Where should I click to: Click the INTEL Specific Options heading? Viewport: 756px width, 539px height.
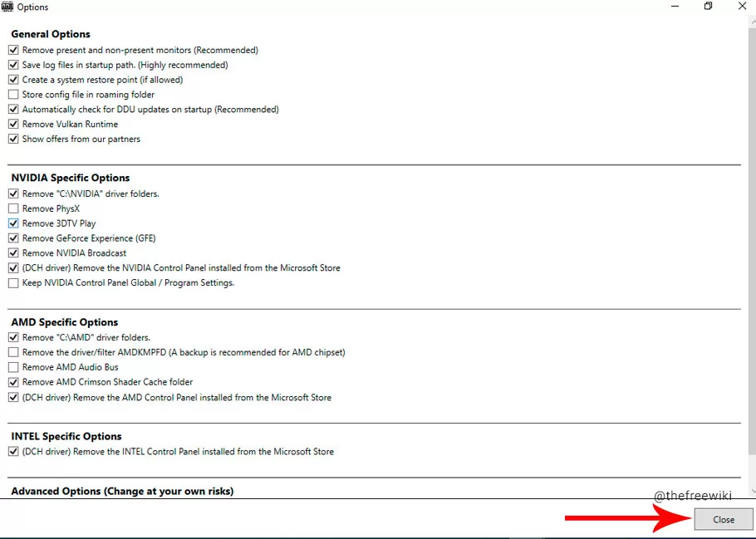point(66,436)
